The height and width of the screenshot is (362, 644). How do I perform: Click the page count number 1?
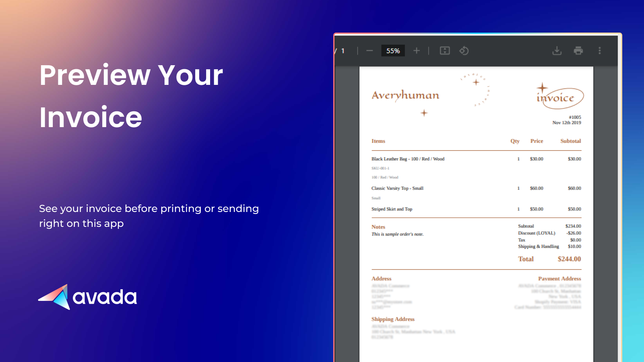343,51
